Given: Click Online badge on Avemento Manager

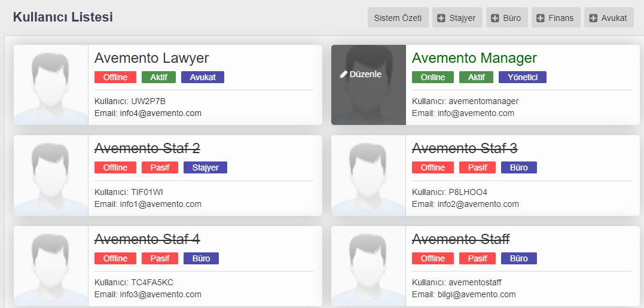Looking at the screenshot, I should tap(433, 77).
